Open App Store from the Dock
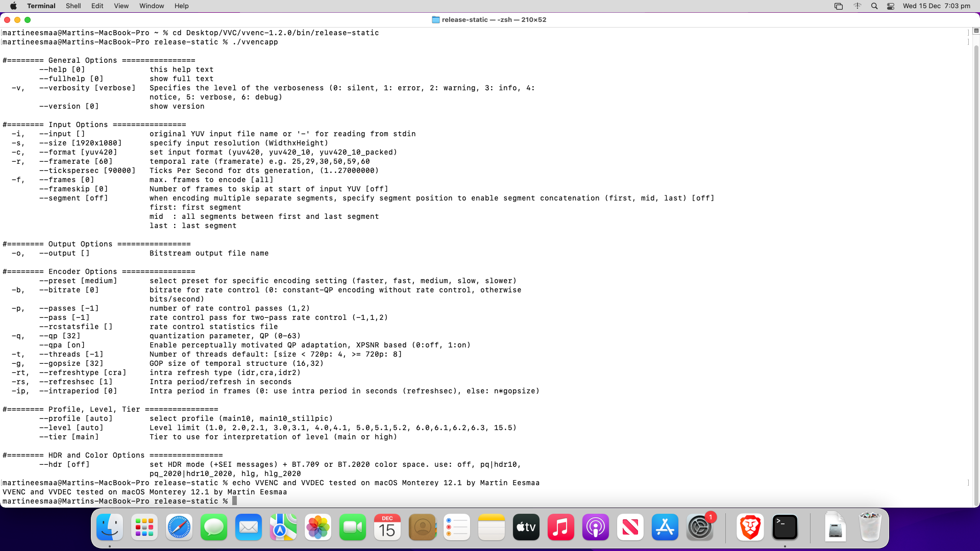Screen dimensions: 980x551 click(665, 527)
